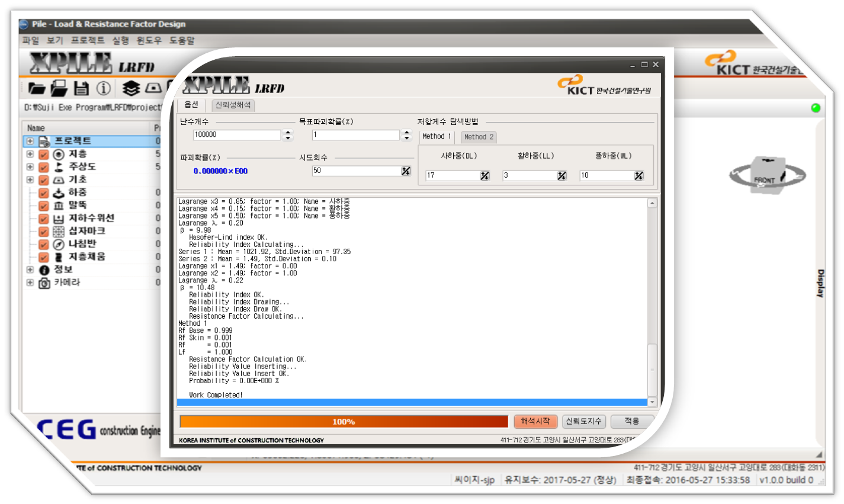Click the green status indicator light
Screen dimensions: 844x504
click(816, 108)
